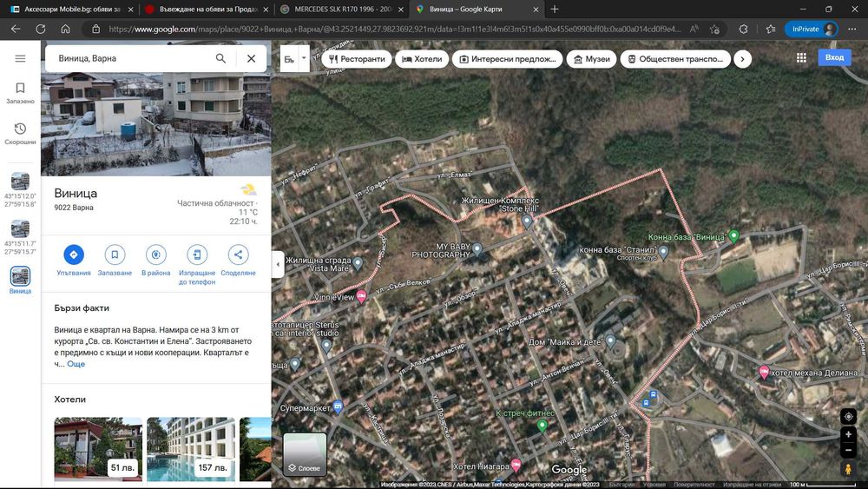The width and height of the screenshot is (868, 489).
Task: Click the Споделяне share icon
Action: click(238, 254)
